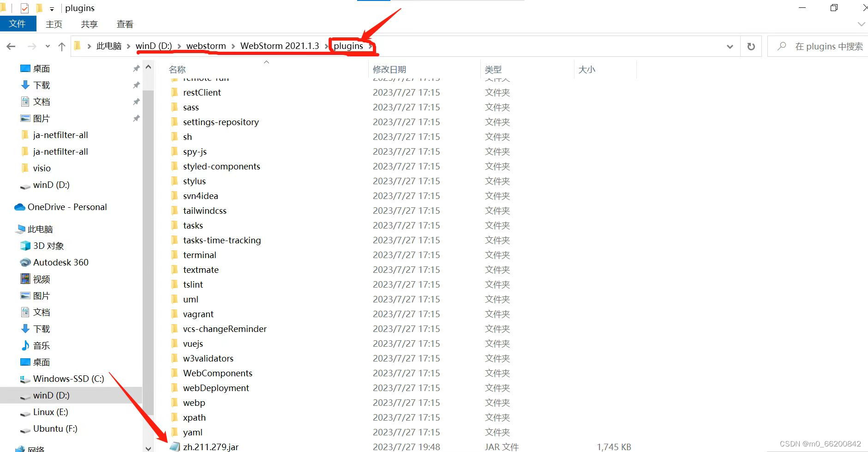This screenshot has width=868, height=452.
Task: Select the terminal folder icon
Action: coord(174,255)
